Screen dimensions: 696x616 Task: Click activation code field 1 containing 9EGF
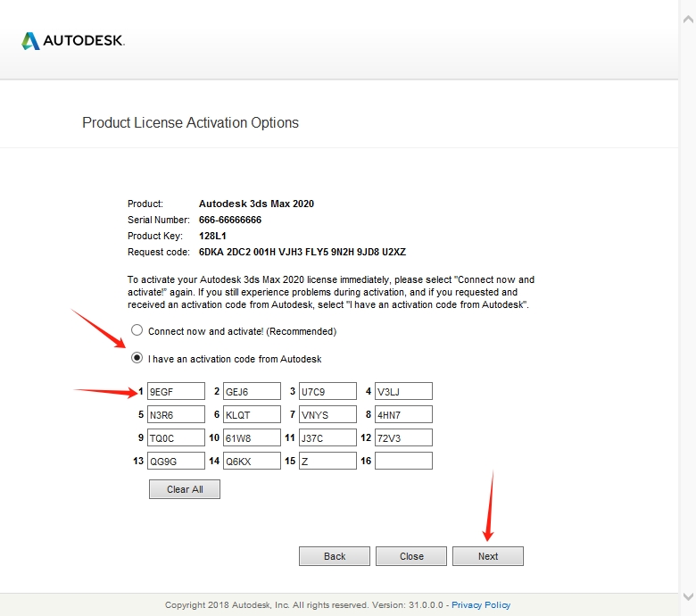(x=176, y=391)
